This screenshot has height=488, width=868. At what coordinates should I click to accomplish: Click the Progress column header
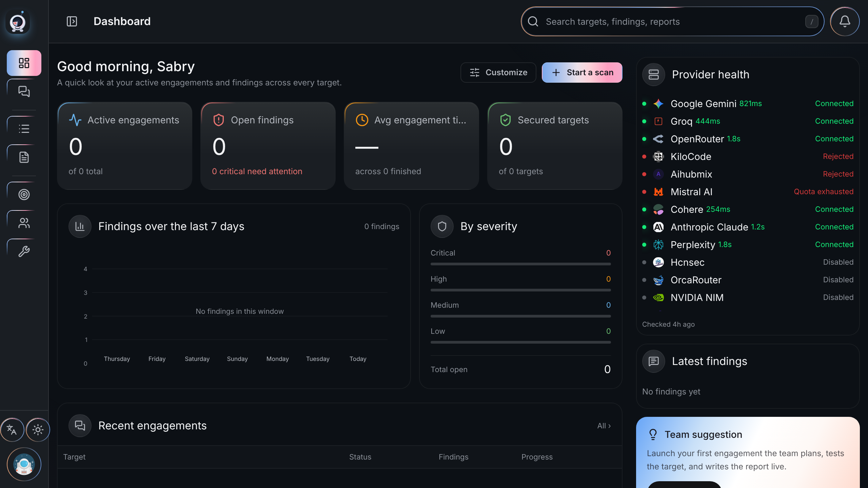click(537, 457)
